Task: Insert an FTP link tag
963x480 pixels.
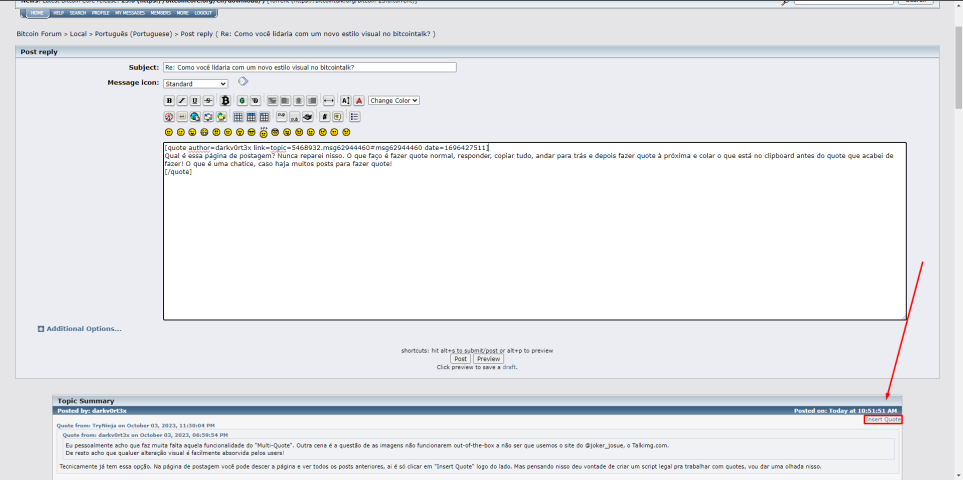Action: (221, 116)
